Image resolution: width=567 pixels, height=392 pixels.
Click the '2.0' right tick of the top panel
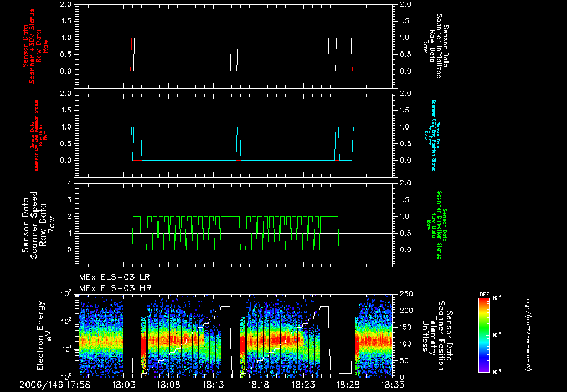click(405, 4)
